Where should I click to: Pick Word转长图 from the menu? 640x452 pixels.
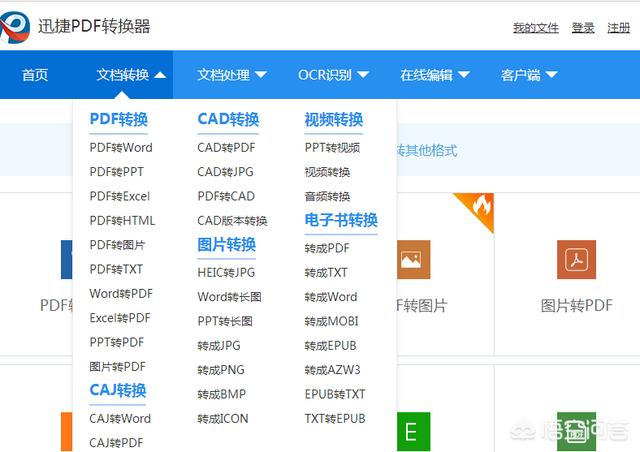tap(229, 297)
